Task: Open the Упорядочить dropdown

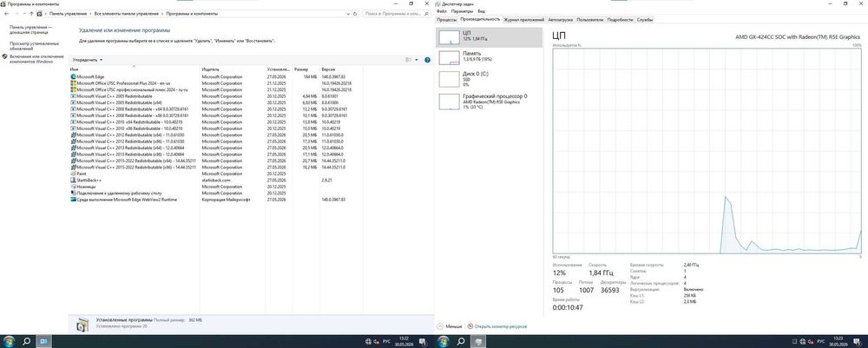Action: 88,60
